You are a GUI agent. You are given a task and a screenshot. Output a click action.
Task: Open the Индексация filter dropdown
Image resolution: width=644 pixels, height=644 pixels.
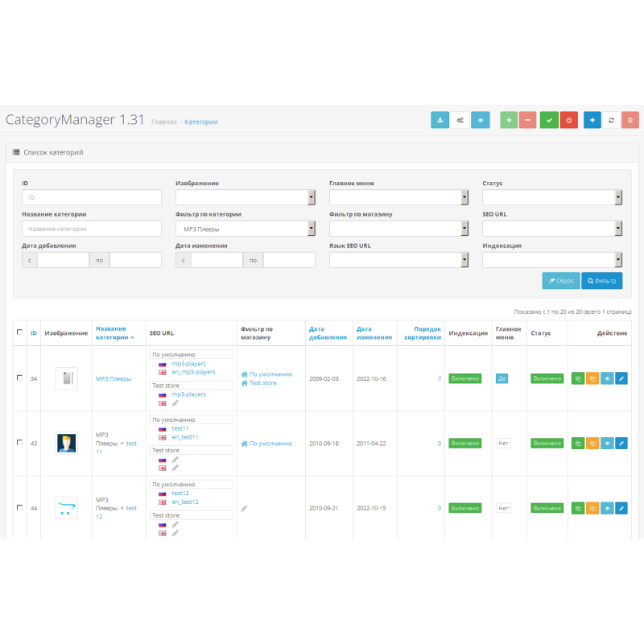point(552,260)
